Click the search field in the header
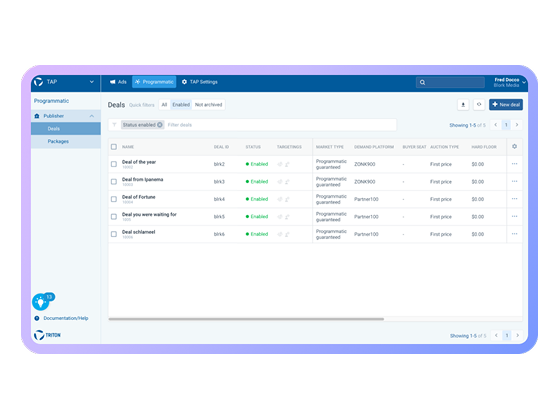Screen dimensions: 560x420 pyautogui.click(x=450, y=82)
